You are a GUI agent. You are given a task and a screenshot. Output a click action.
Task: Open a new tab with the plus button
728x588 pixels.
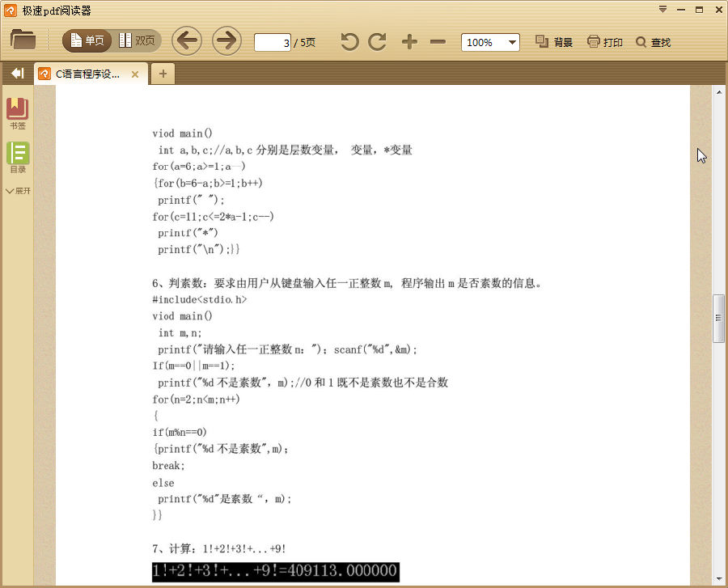click(163, 73)
